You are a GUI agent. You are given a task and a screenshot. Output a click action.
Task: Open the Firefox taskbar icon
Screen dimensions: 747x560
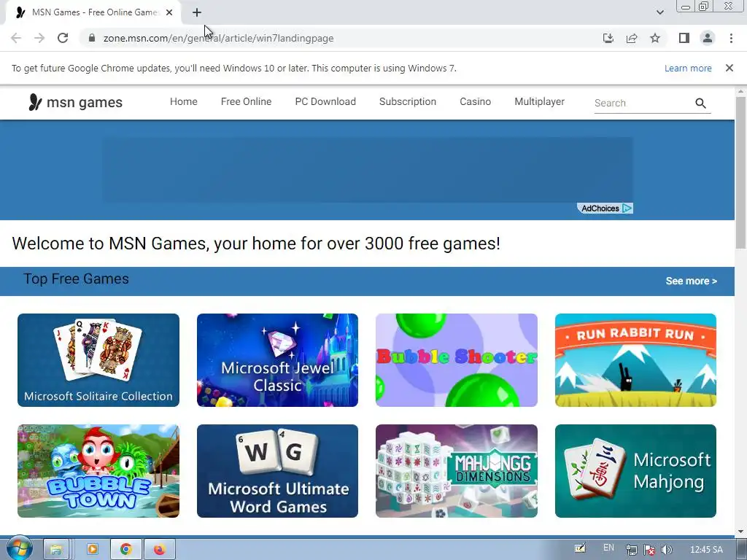point(159,550)
